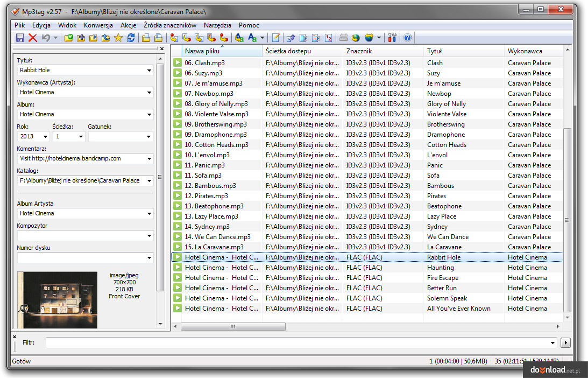
Task: Click the Filename - Filename converter icon
Action: 199,38
